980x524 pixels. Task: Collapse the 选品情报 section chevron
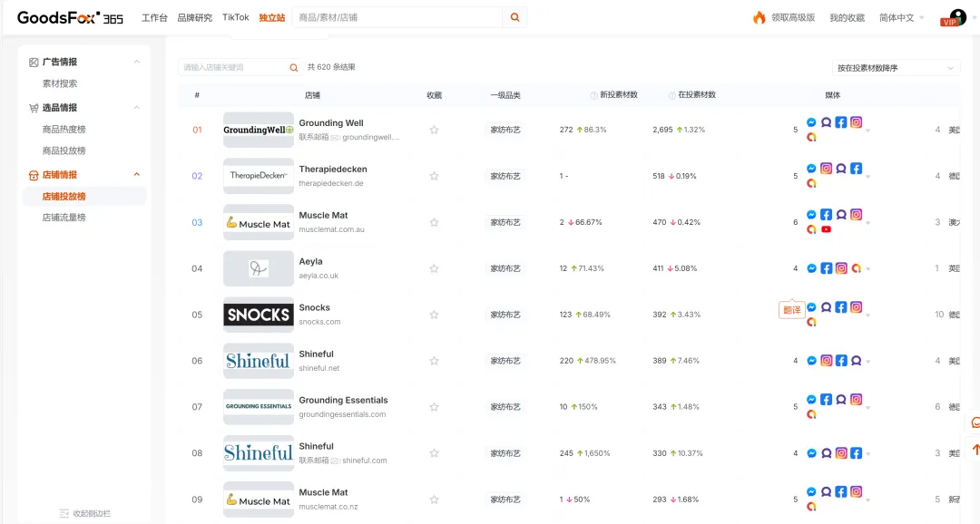(136, 107)
